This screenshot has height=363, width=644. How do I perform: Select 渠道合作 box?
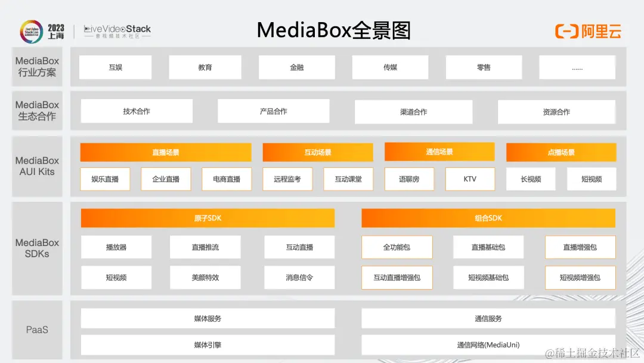click(x=414, y=112)
